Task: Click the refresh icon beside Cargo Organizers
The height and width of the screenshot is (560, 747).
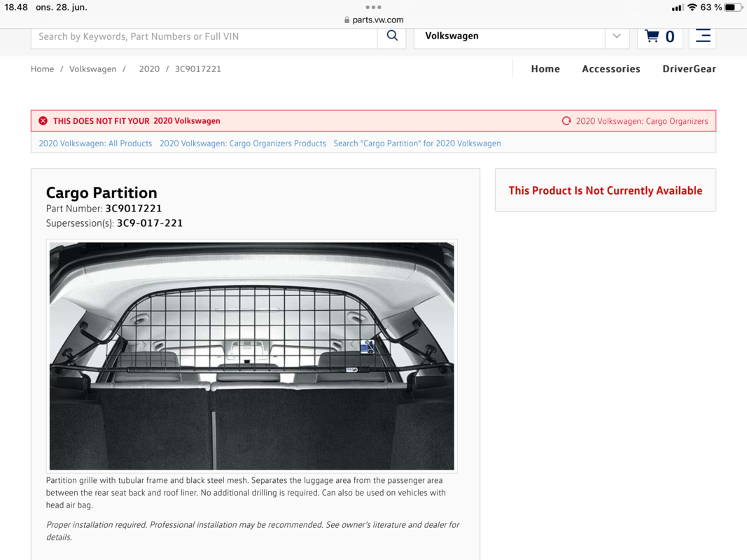Action: (x=566, y=121)
